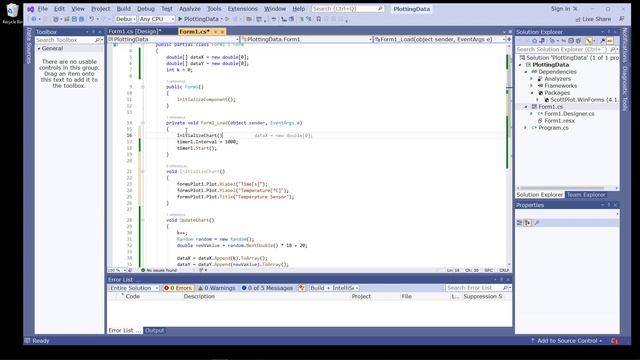
Task: Expand the Frameworks node
Action: click(532, 86)
